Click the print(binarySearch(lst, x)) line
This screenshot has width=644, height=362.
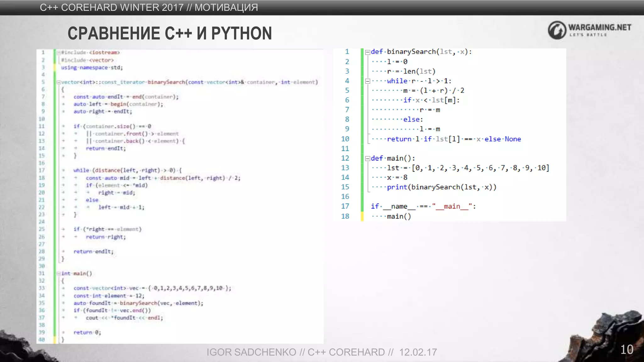coord(441,187)
